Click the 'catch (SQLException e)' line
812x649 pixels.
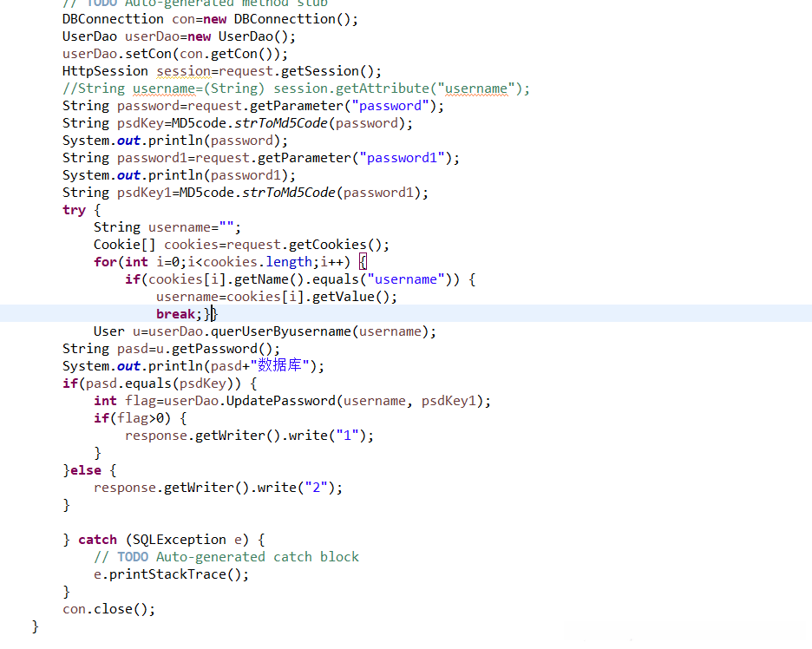pos(164,540)
